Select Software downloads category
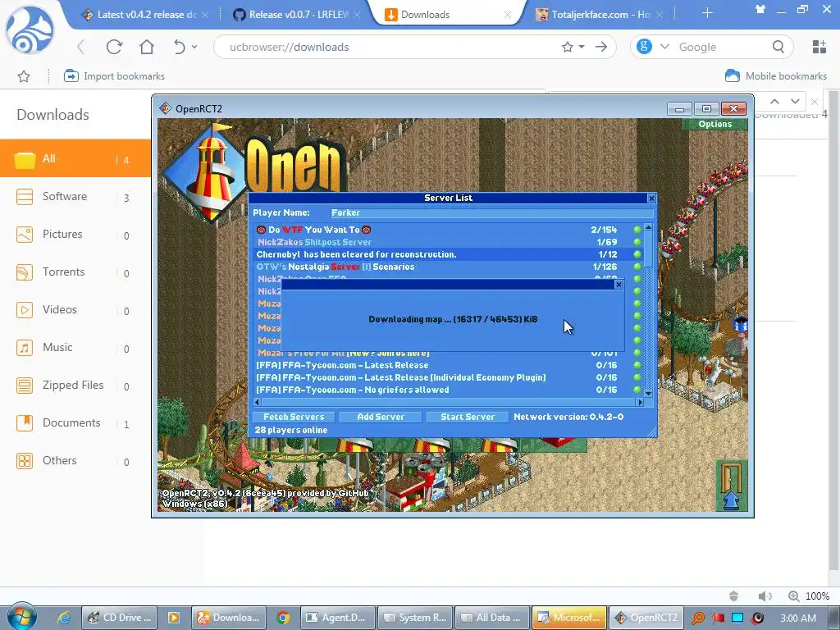This screenshot has height=630, width=840. click(x=75, y=197)
